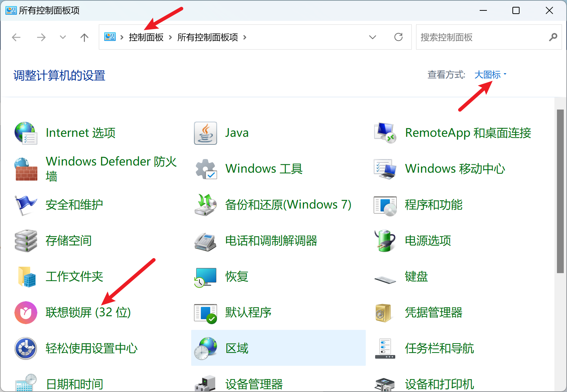Open the 电源选项 link
The height and width of the screenshot is (392, 567).
pos(428,241)
